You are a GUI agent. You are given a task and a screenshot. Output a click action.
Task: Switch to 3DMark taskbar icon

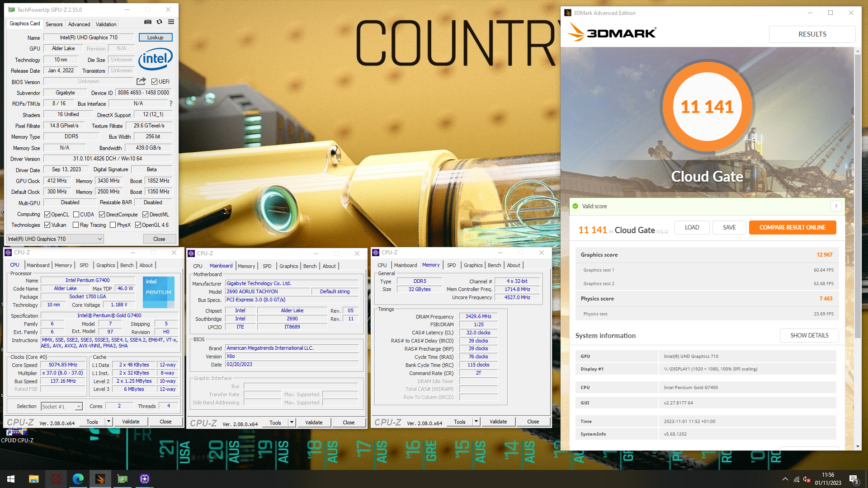pyautogui.click(x=100, y=479)
